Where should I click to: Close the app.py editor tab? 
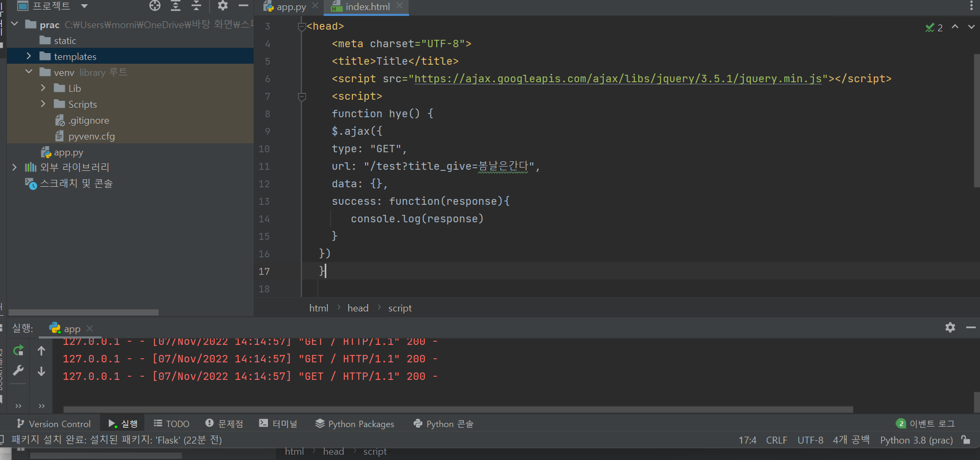click(x=315, y=6)
